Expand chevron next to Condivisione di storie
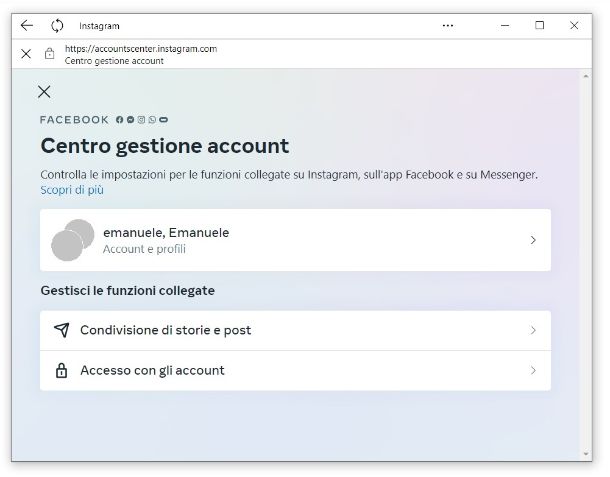This screenshot has height=477, width=610. [533, 330]
